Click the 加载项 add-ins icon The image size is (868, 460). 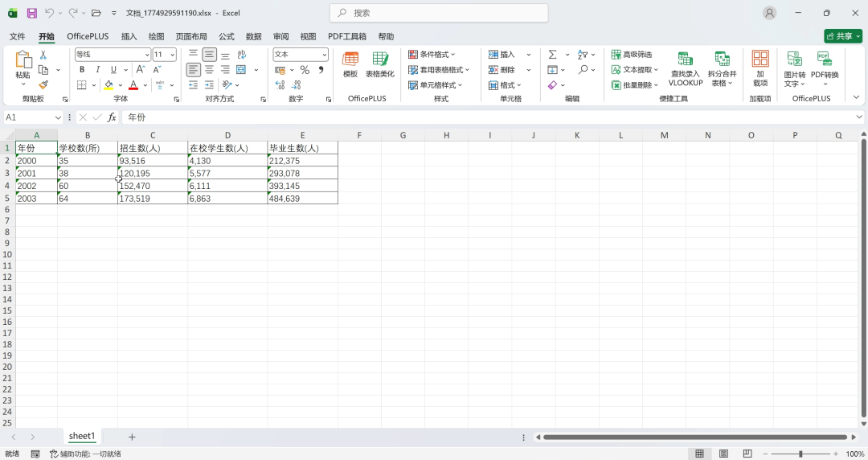tap(759, 68)
